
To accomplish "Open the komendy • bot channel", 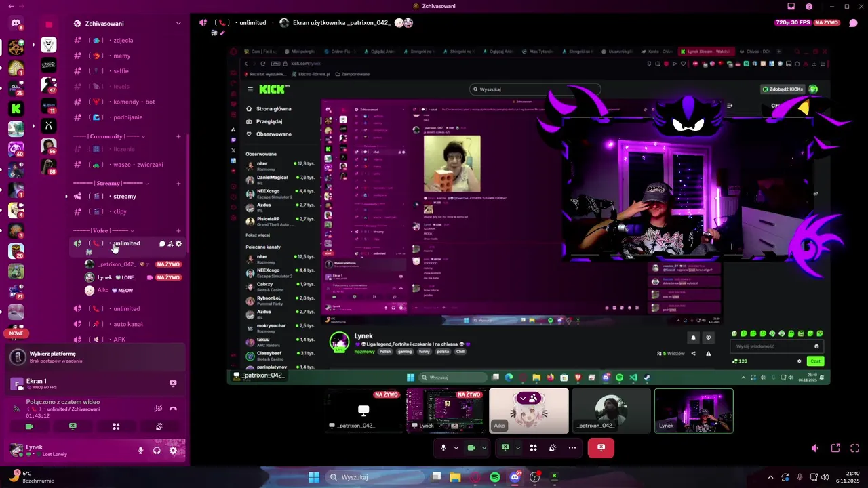I will (x=127, y=102).
